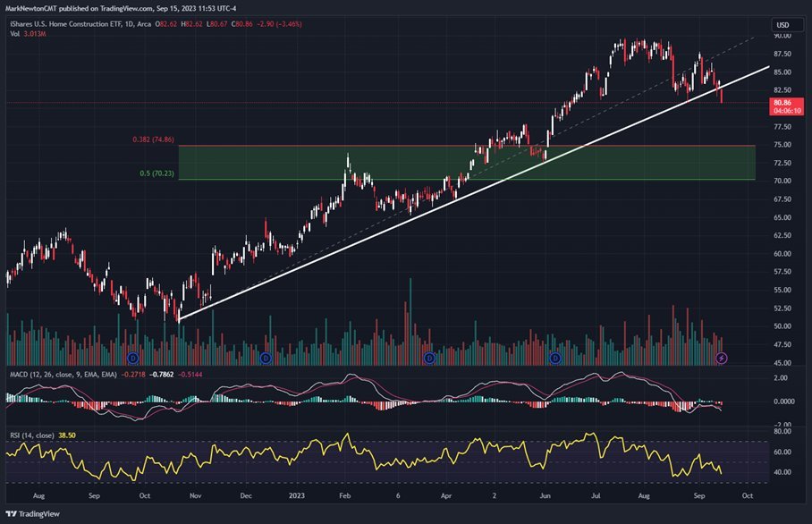The height and width of the screenshot is (524, 812).
Task: Click the -2.90 (-3.46%) change value
Action: pyautogui.click(x=281, y=24)
